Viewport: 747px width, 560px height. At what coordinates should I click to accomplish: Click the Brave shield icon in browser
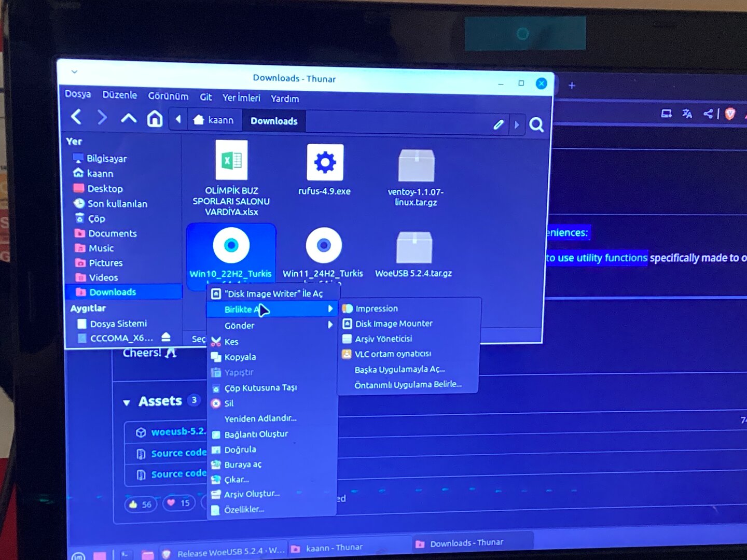click(x=730, y=114)
